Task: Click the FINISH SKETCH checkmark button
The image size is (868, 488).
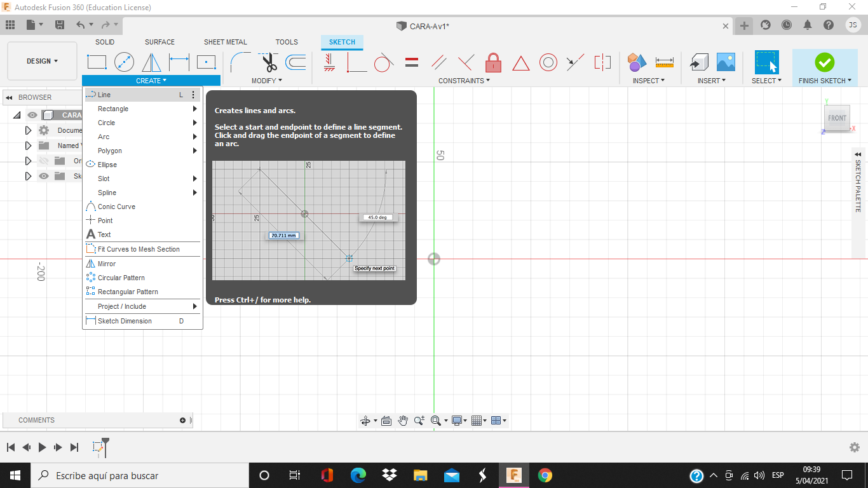Action: (x=825, y=62)
